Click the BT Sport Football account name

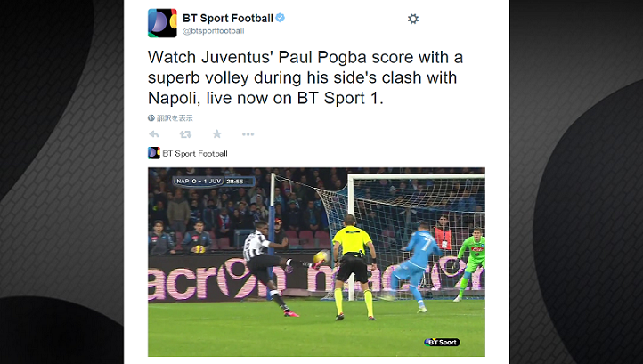point(228,19)
